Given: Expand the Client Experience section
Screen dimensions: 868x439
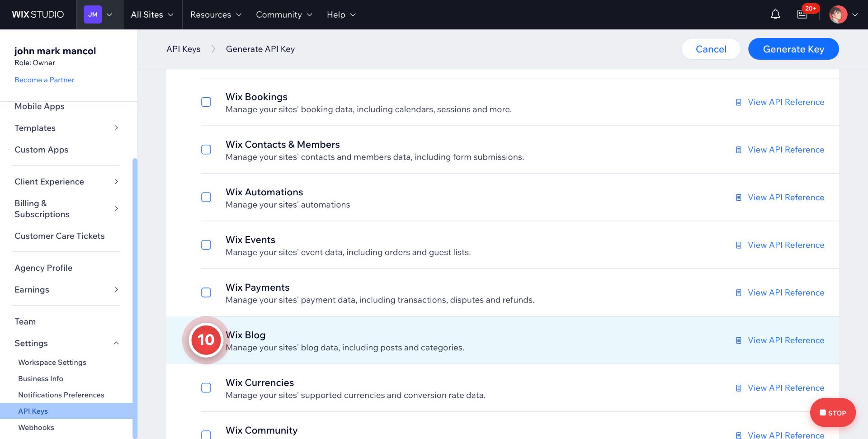Looking at the screenshot, I should [116, 182].
